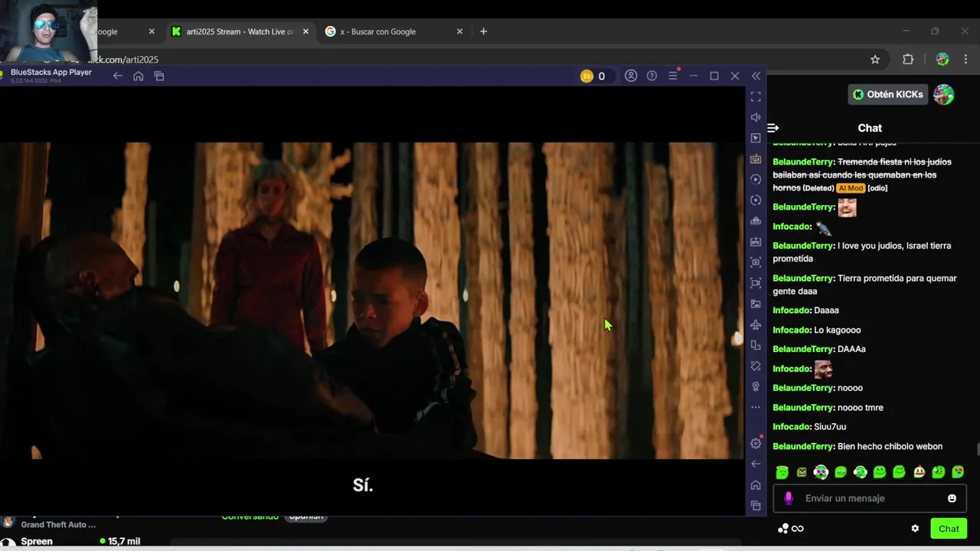Screen dimensions: 980x551
Task: Click the Spreen channel name link
Action: tap(37, 541)
